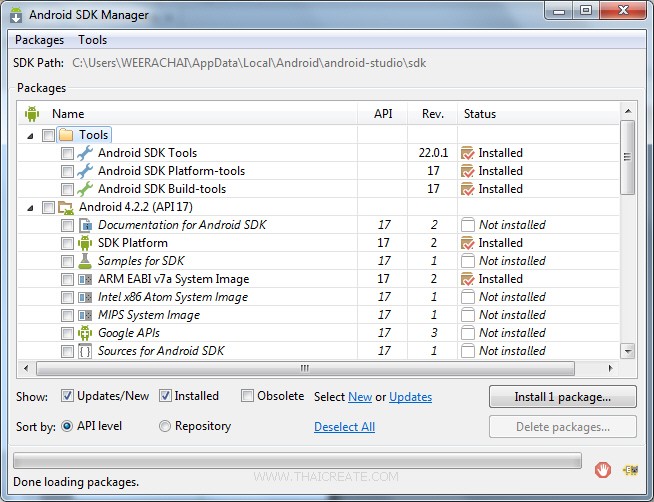Click the Updates selection link
This screenshot has width=654, height=502.
pos(410,397)
